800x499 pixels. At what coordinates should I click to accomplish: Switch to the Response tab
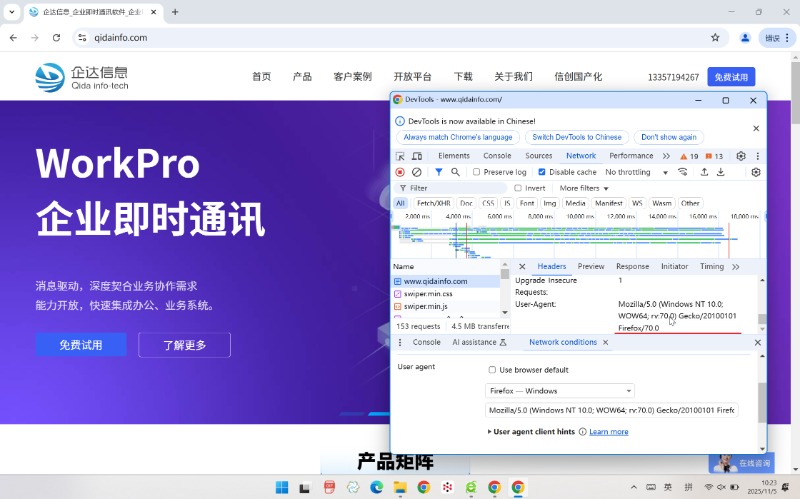tap(632, 267)
